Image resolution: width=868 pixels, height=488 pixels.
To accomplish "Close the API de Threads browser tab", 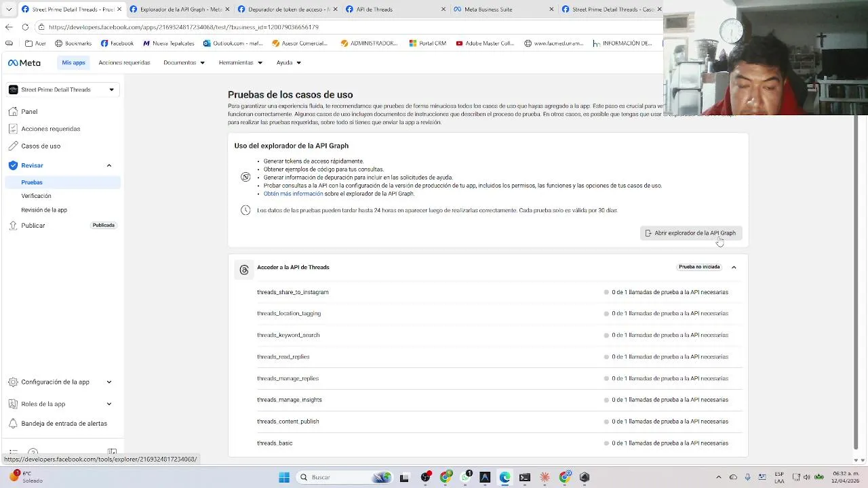I will (x=443, y=9).
